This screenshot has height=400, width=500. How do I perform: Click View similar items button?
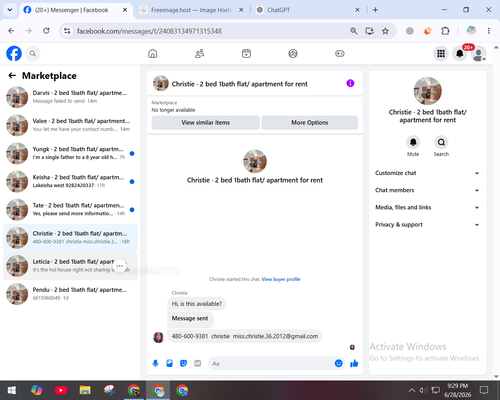pos(205,123)
